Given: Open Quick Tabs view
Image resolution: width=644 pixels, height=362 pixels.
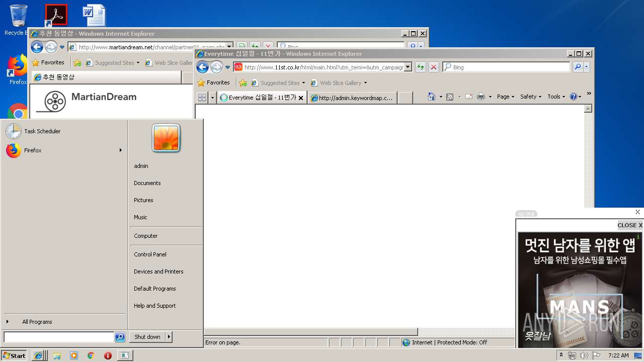Looking at the screenshot, I should [x=202, y=98].
